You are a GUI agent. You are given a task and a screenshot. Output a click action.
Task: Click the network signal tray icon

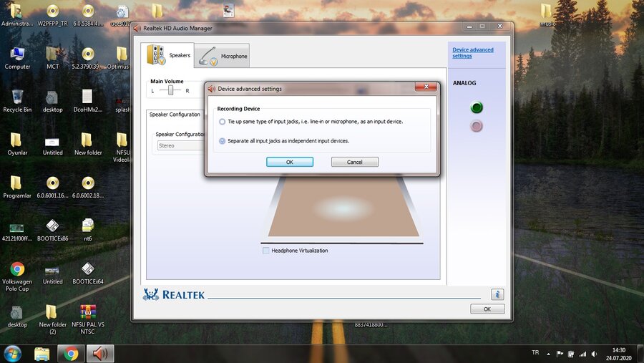582,354
